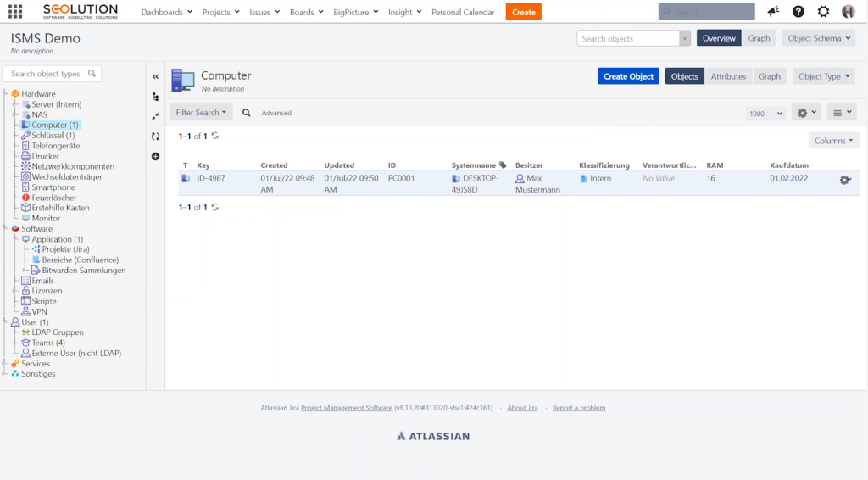868x480 pixels.
Task: Open the Columns dropdown
Action: [x=833, y=141]
